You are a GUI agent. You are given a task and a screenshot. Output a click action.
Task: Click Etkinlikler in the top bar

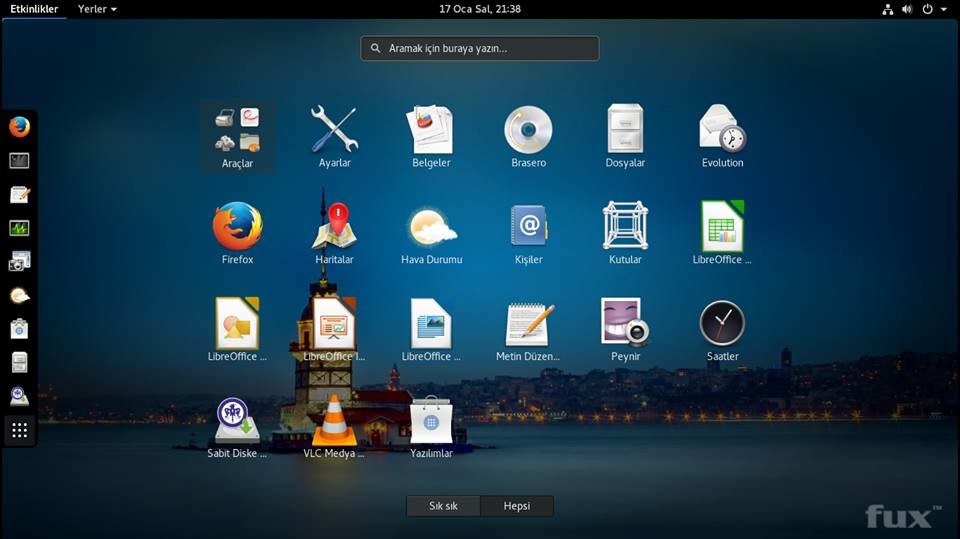pos(34,9)
